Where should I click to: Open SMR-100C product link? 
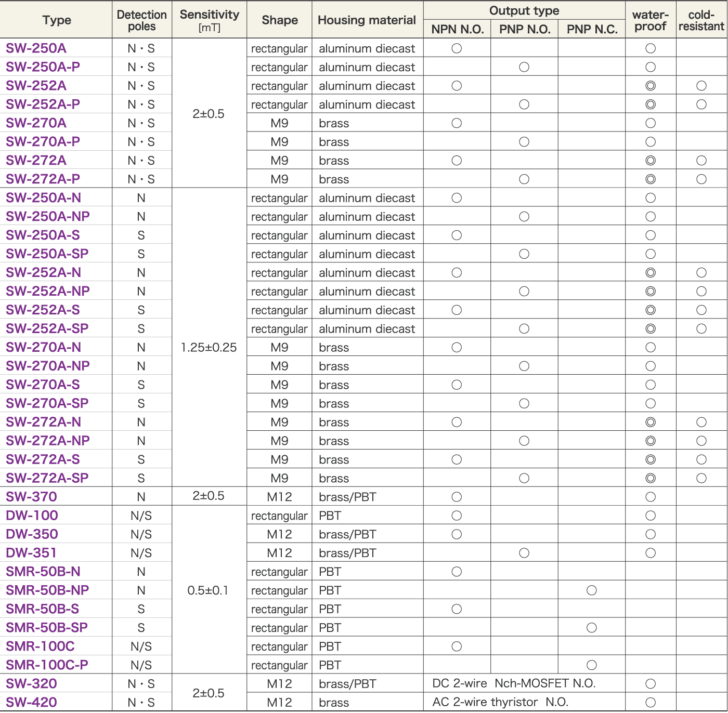(40, 647)
